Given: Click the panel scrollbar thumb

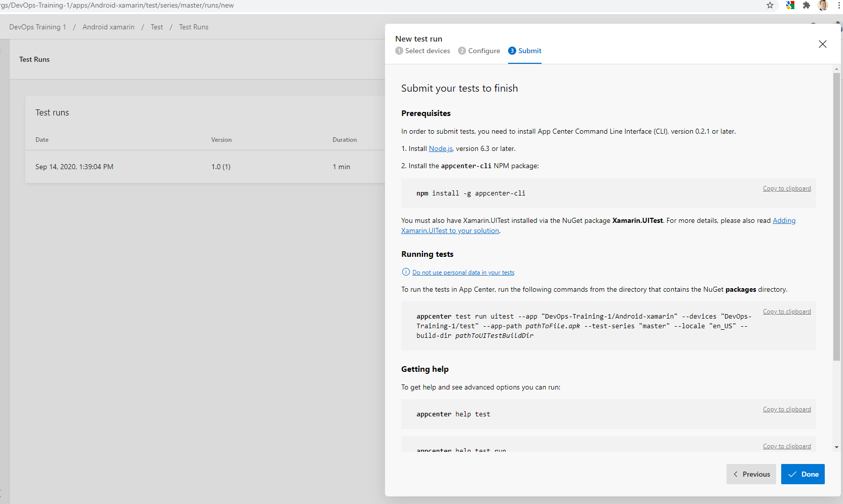Looking at the screenshot, I should click(x=836, y=217).
